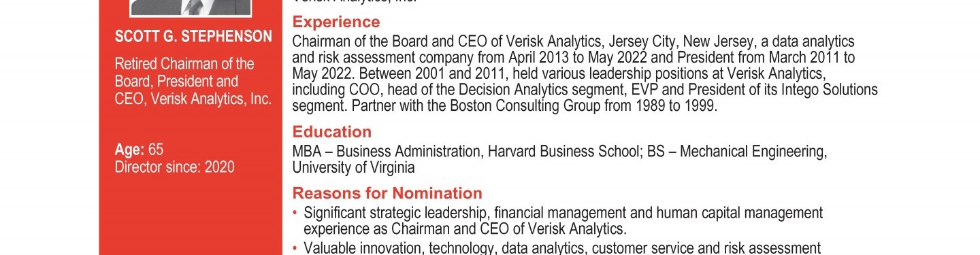980x255 pixels.
Task: Click the Valuable innovation, technology bullet text
Action: pyautogui.click(x=562, y=248)
